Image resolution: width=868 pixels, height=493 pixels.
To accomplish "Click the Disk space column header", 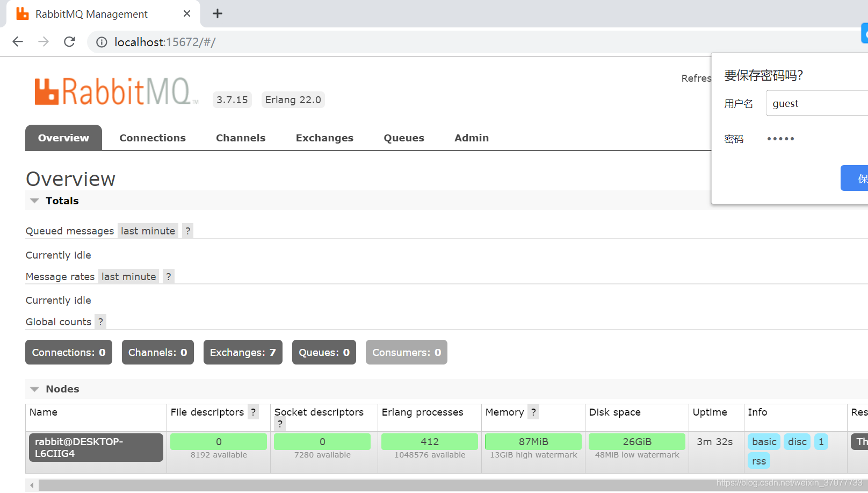I will 614,412.
